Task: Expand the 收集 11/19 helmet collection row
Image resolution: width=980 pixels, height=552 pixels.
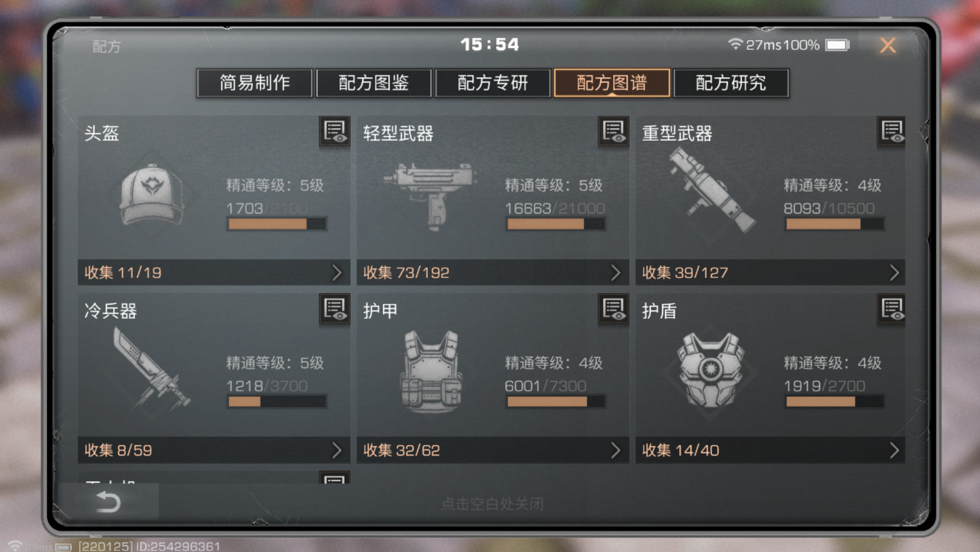Action: point(214,272)
